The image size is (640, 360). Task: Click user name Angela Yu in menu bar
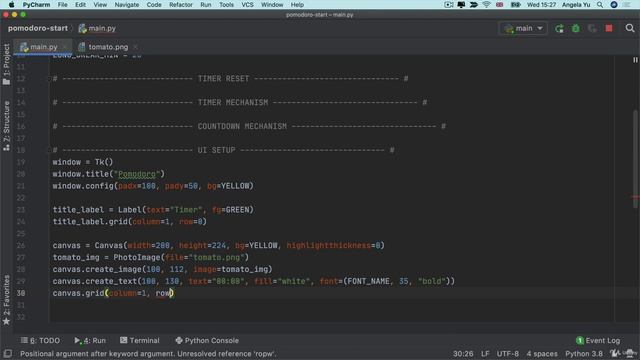pos(576,5)
